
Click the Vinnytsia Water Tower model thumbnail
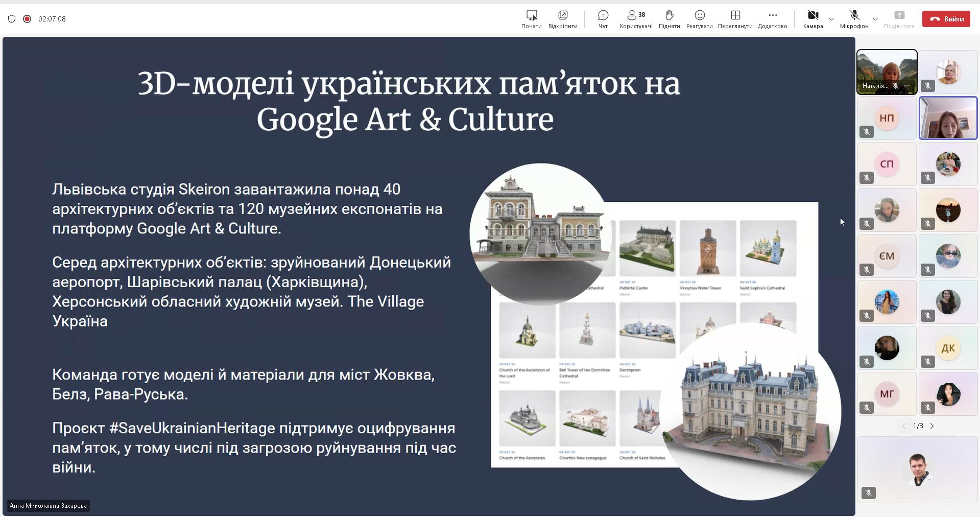[708, 248]
